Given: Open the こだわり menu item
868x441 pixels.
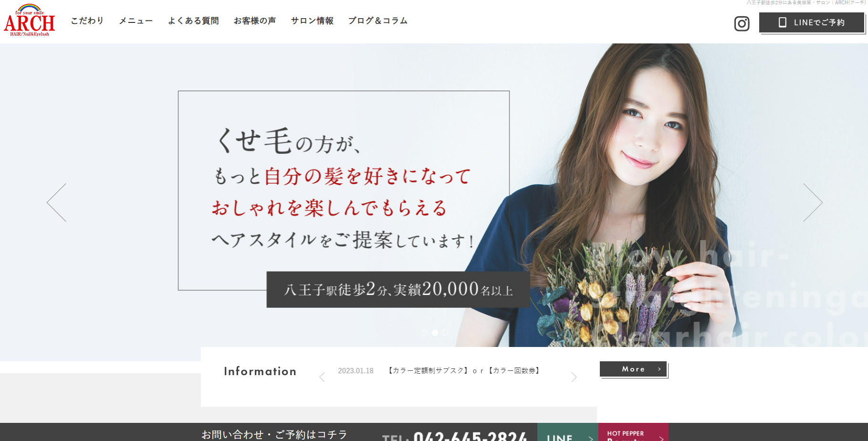Looking at the screenshot, I should pos(87,21).
